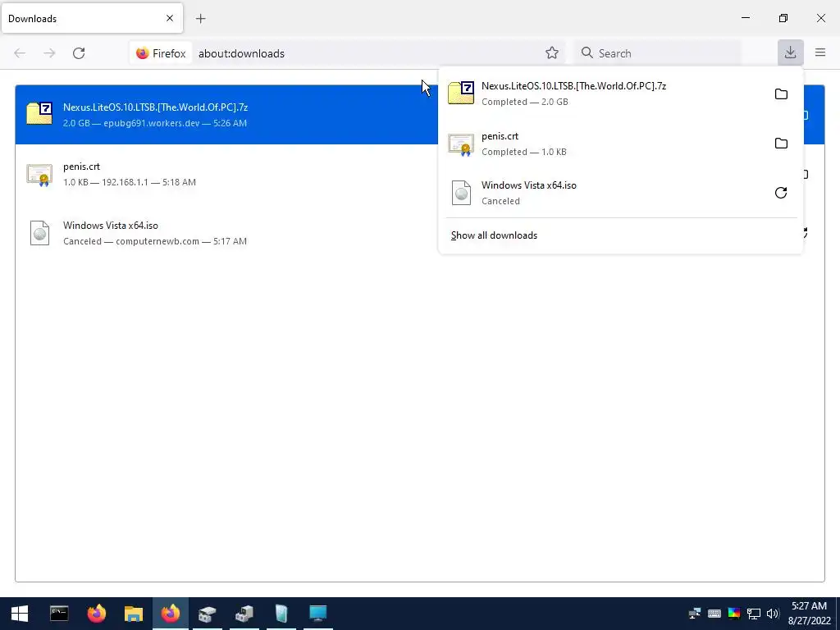This screenshot has height=630, width=840.
Task: Show Nexus.LiteOS 7z in folder from panel
Action: (781, 94)
